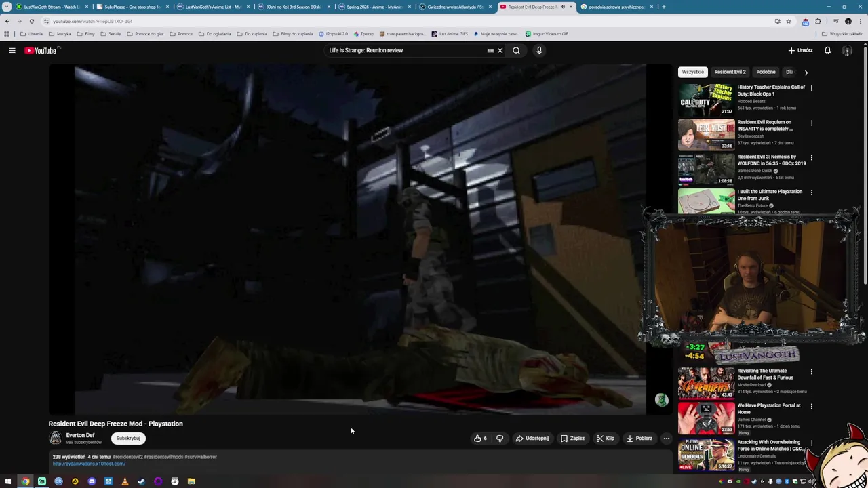Open the Seriale bookmarks folder
868x488 pixels.
pyautogui.click(x=111, y=34)
